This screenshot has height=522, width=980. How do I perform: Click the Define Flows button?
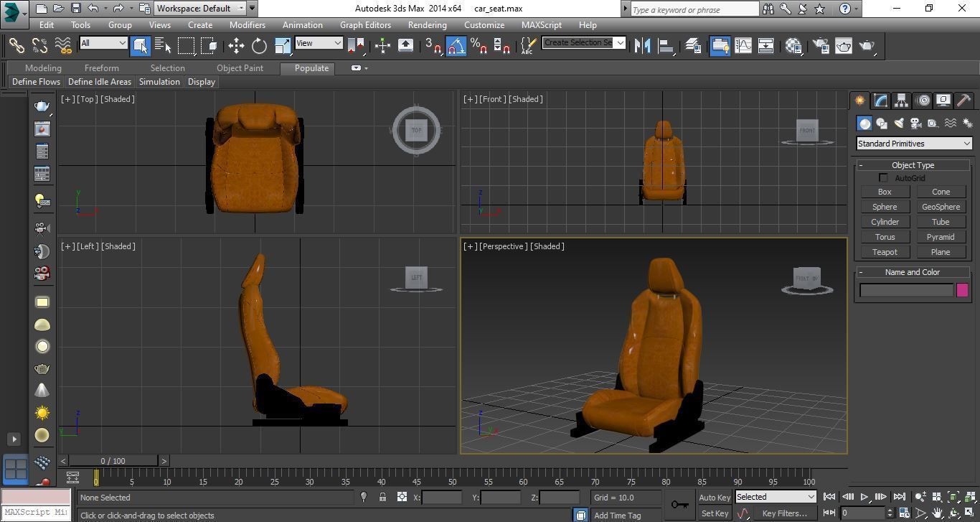point(36,82)
